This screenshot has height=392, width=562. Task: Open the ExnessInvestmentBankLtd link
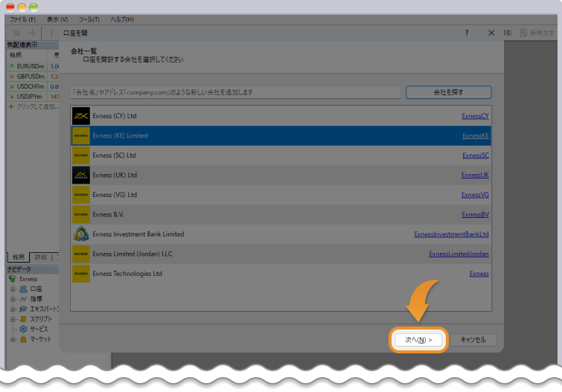click(x=451, y=234)
